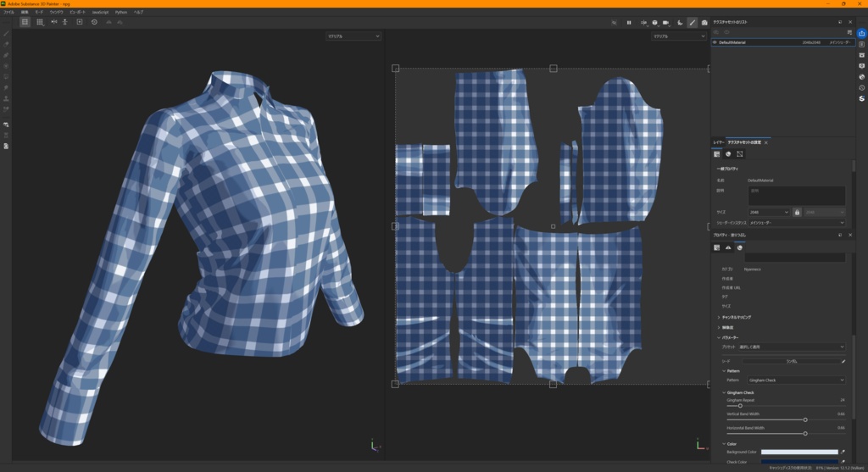This screenshot has height=472, width=868.
Task: Toggle the size lock button
Action: click(x=797, y=212)
